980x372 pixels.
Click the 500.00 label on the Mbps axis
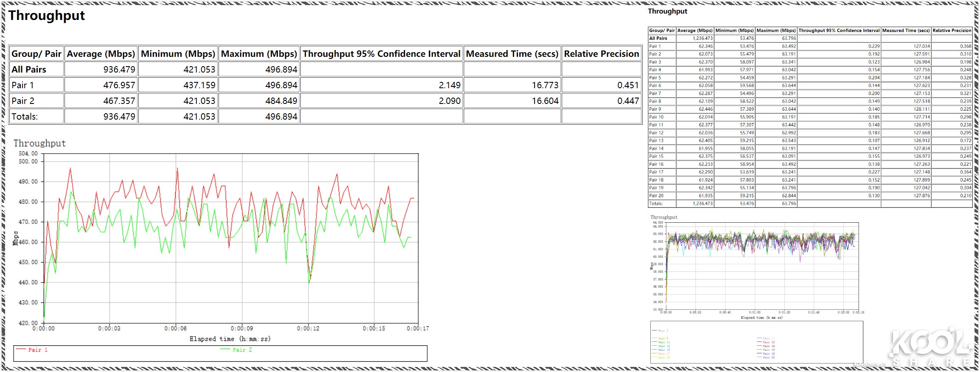tap(28, 162)
